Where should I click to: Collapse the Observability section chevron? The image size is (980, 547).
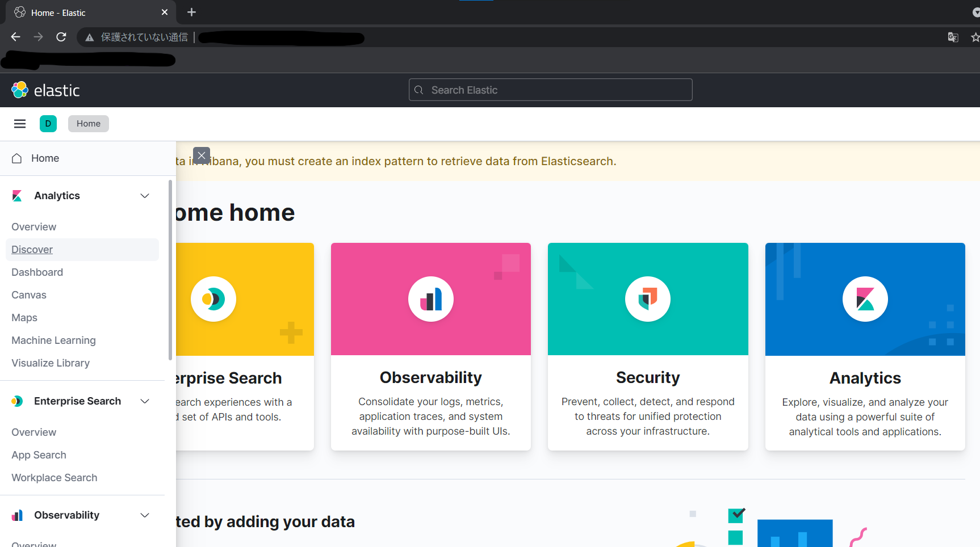[x=145, y=515]
